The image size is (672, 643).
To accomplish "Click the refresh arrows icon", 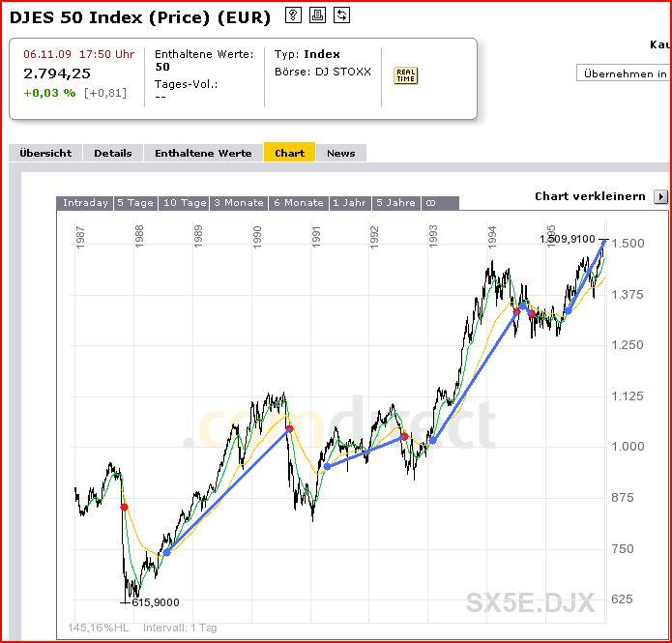I will pos(341,15).
